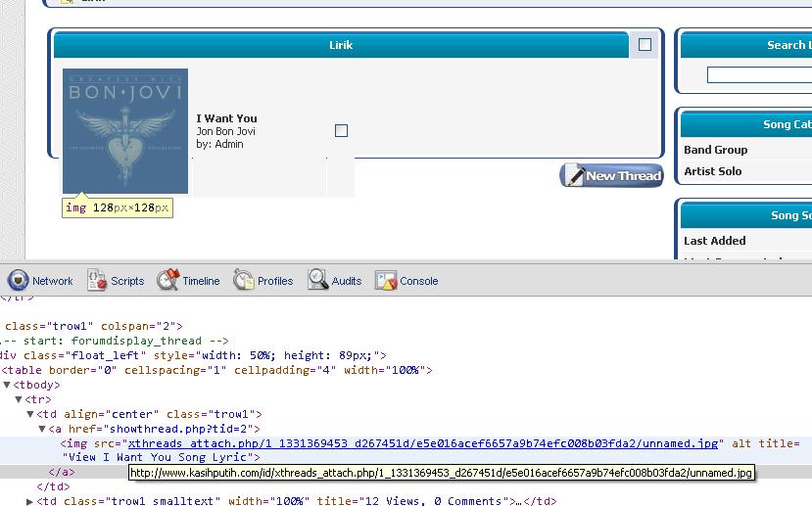Collapse the a href showthread node
812x506 pixels.
[42, 430]
